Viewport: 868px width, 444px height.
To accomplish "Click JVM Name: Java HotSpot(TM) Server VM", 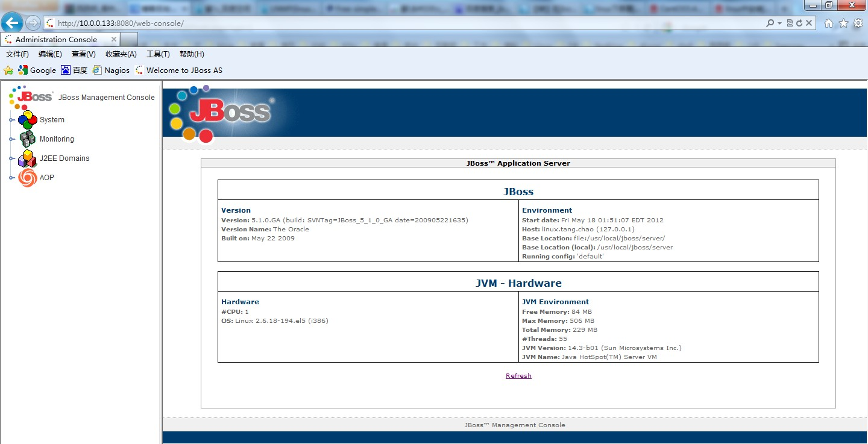I will pyautogui.click(x=590, y=357).
